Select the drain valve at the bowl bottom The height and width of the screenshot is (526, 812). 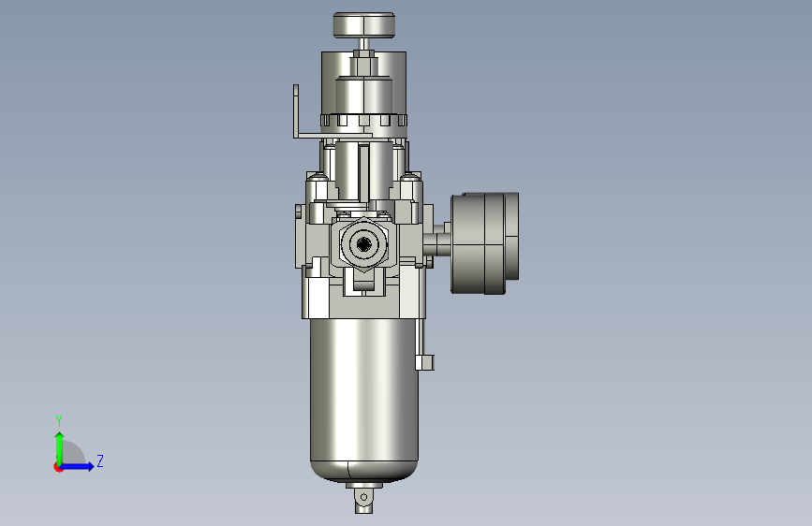pyautogui.click(x=364, y=498)
